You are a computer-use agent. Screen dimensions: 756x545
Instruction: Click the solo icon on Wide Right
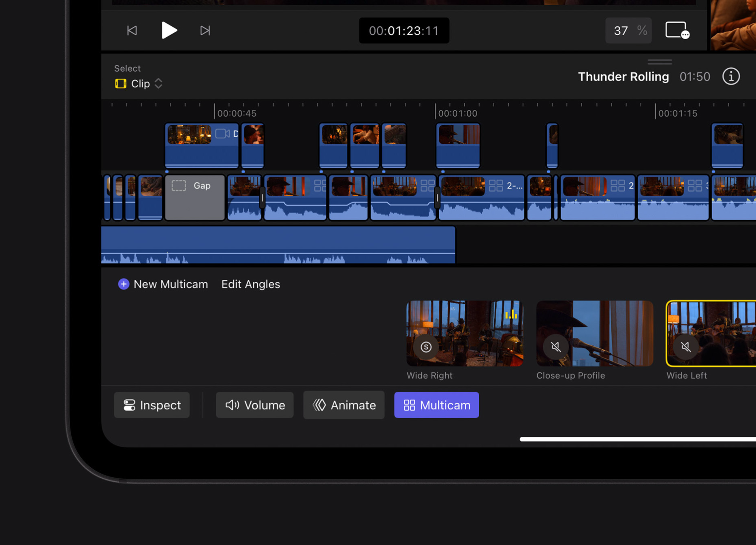pos(426,347)
